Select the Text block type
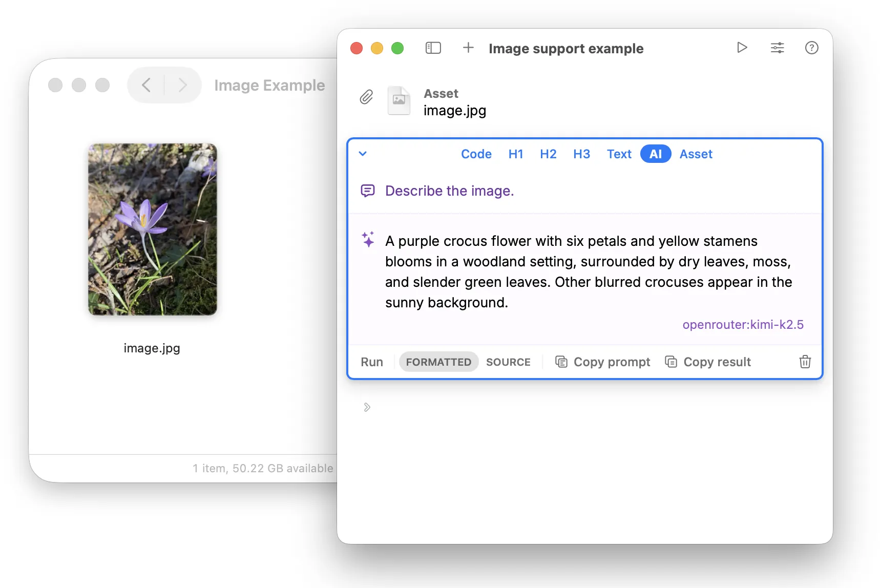880x588 pixels. coord(619,154)
